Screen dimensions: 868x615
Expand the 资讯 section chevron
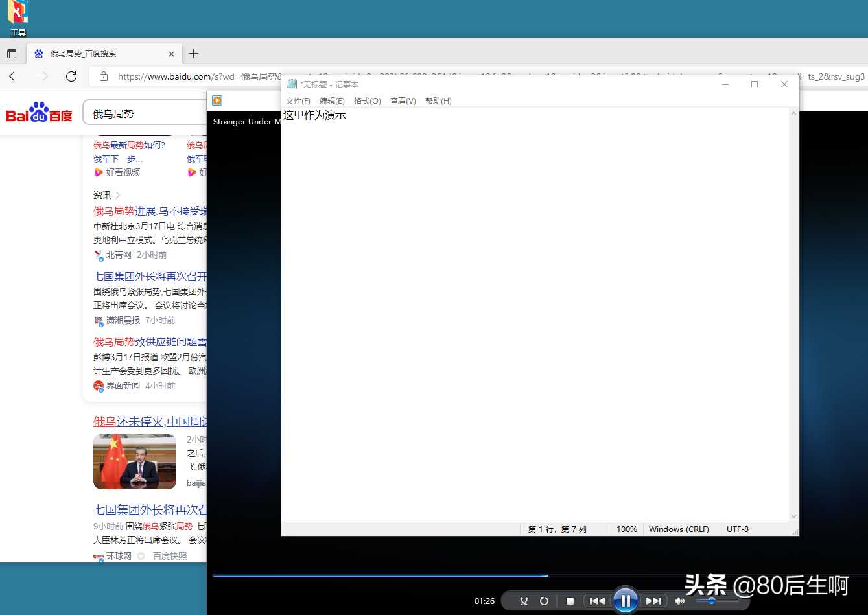point(118,195)
